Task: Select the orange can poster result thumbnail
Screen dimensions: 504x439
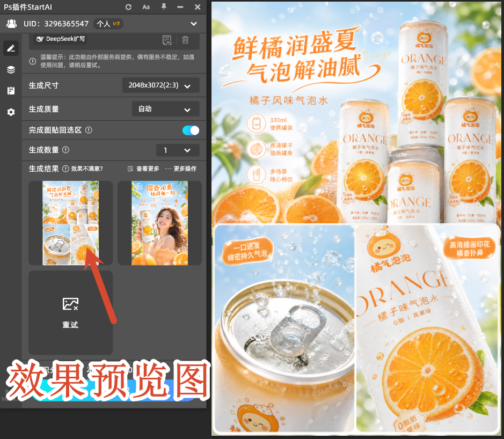Action: (x=71, y=223)
